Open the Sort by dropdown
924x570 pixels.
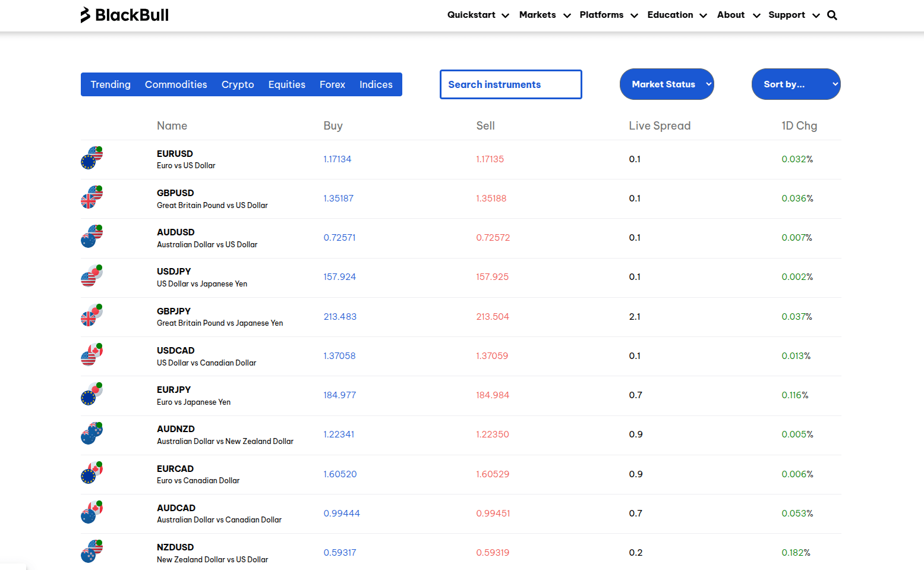[796, 84]
